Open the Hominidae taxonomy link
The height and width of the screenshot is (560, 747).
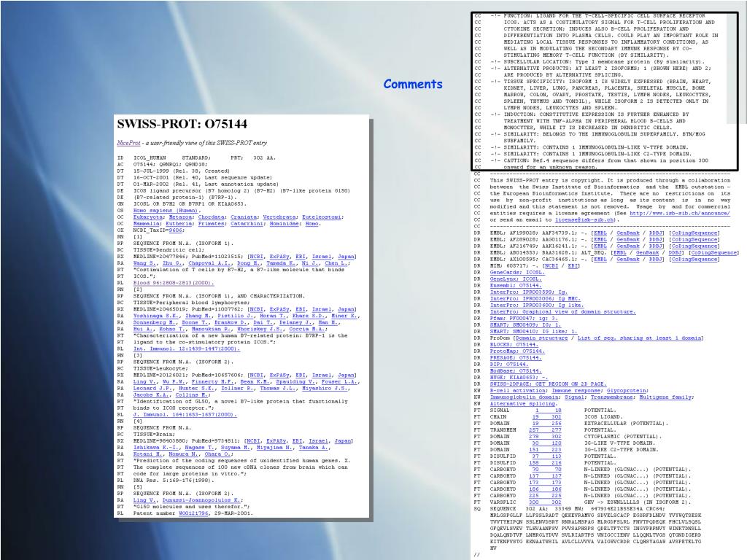pos(285,224)
